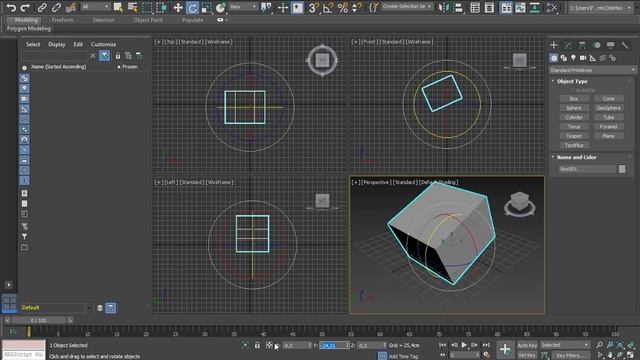Click the Box primitive button
Image resolution: width=640 pixels, height=360 pixels.
pos(574,99)
